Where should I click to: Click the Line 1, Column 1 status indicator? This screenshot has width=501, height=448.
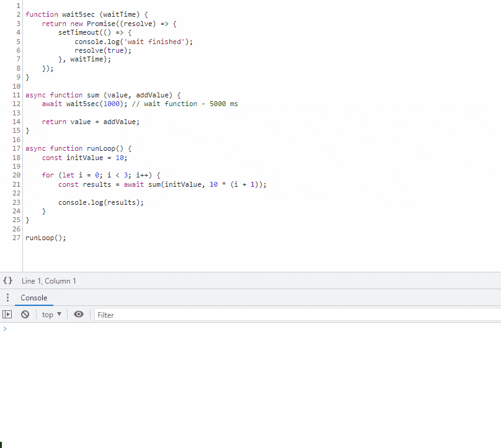click(48, 281)
